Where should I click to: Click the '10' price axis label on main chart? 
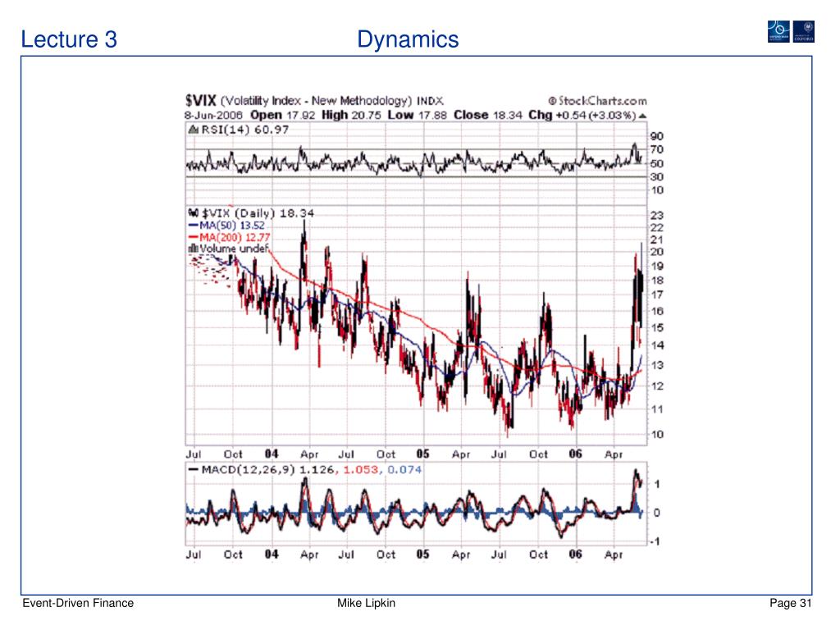(657, 435)
